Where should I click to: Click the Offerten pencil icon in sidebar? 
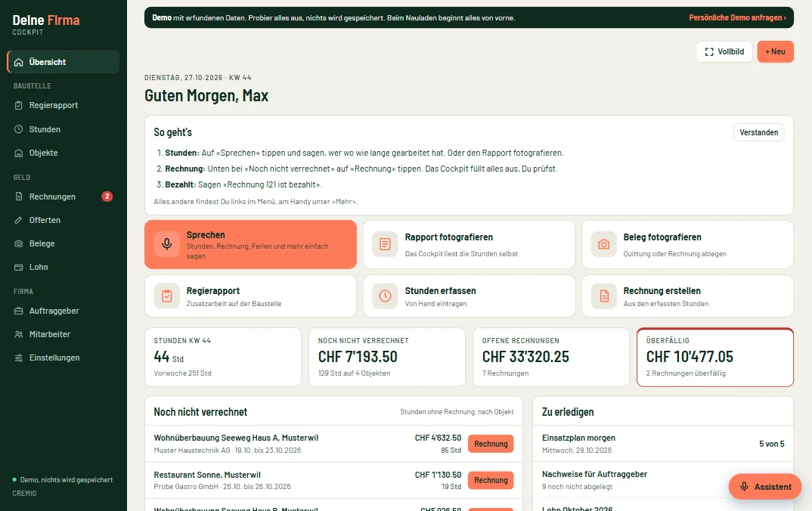point(19,220)
